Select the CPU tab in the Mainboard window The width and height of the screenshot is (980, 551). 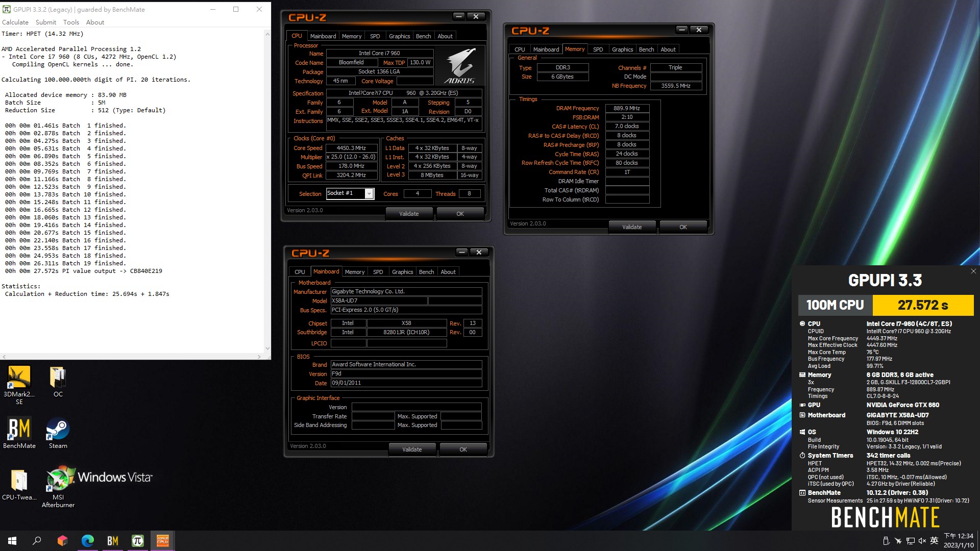[300, 272]
